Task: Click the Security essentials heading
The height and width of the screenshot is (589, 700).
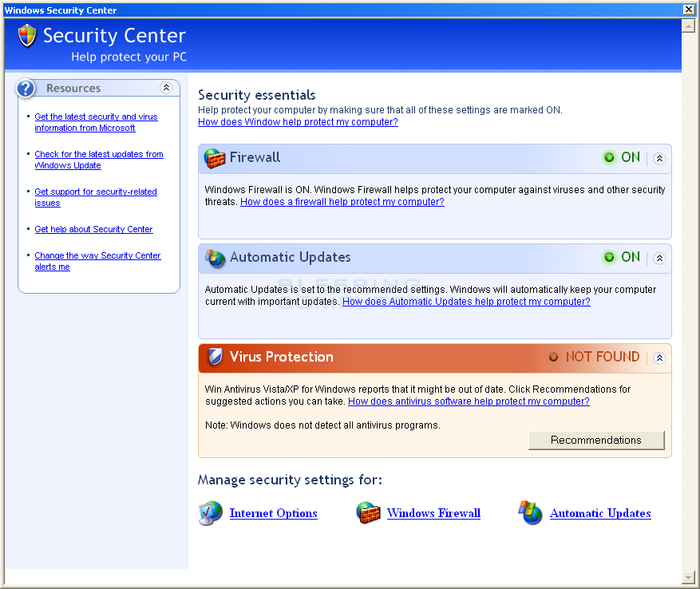Action: pos(257,95)
